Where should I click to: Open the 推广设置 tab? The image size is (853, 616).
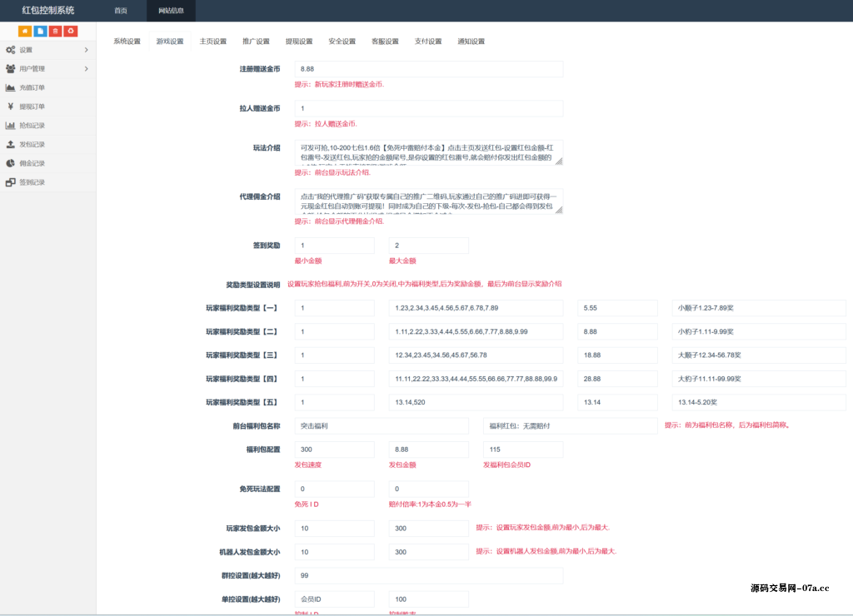[x=256, y=42]
